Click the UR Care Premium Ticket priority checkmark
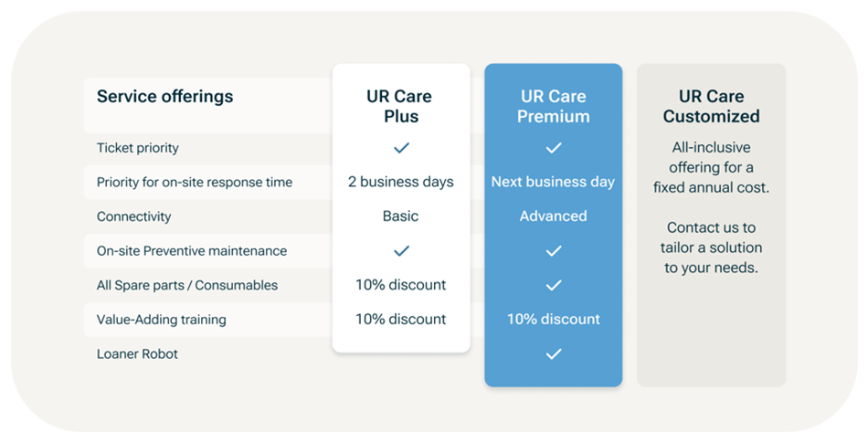This screenshot has height=442, width=868. pos(554,148)
